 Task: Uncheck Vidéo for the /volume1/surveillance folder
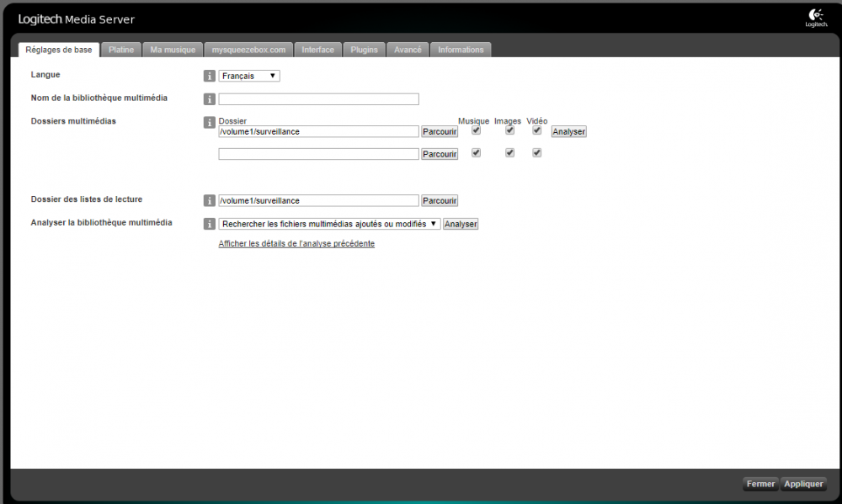pos(536,130)
